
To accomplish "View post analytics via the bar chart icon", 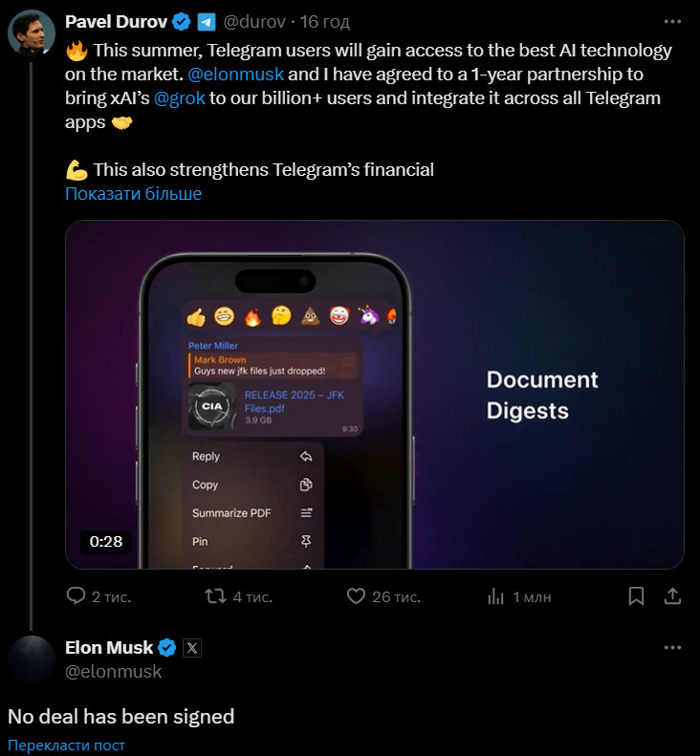I will point(495,597).
